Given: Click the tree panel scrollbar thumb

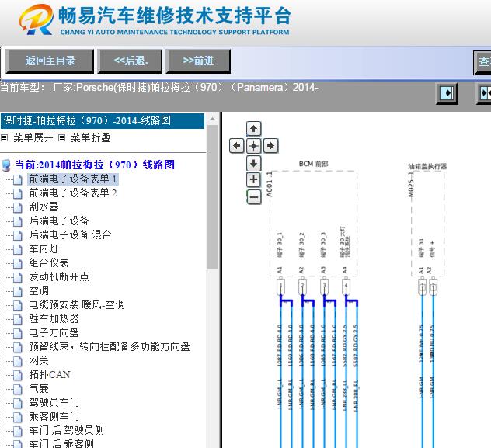Looking at the screenshot, I should pyautogui.click(x=213, y=197).
